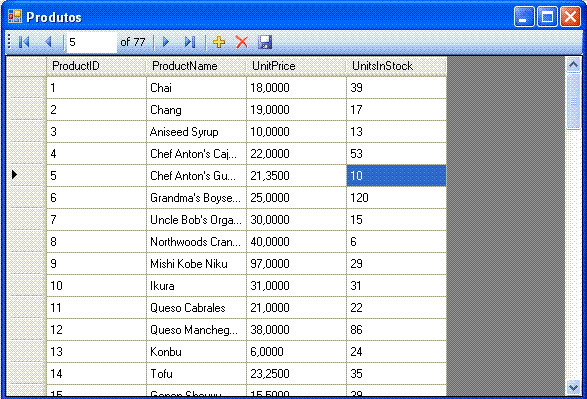Click the '19,0000' unit price cell
This screenshot has width=587, height=399.
[x=296, y=110]
